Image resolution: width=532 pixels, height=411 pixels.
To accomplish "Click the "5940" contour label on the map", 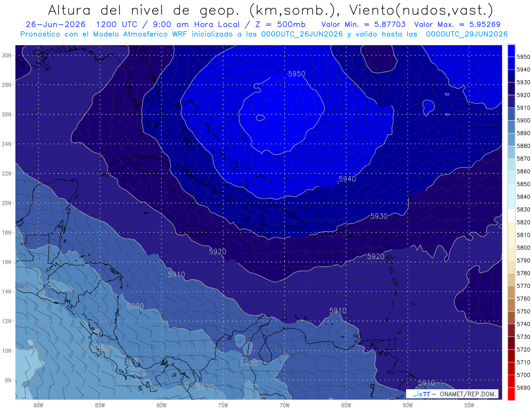I will coord(347,179).
